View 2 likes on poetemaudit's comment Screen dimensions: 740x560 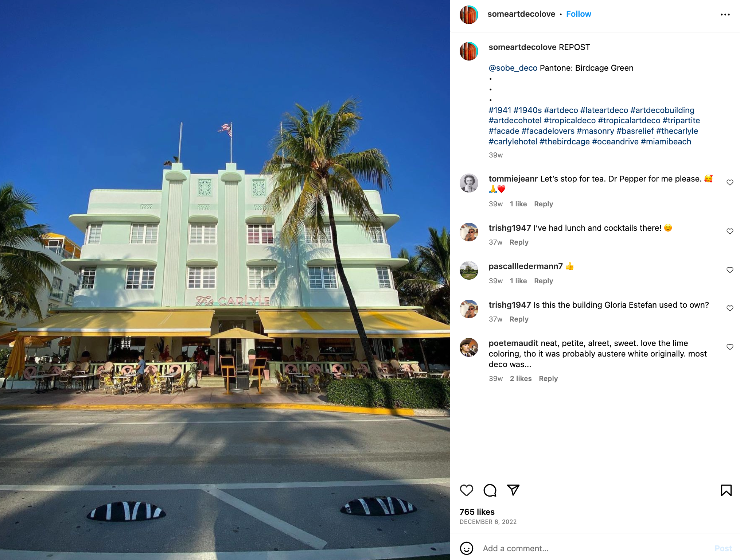(521, 379)
